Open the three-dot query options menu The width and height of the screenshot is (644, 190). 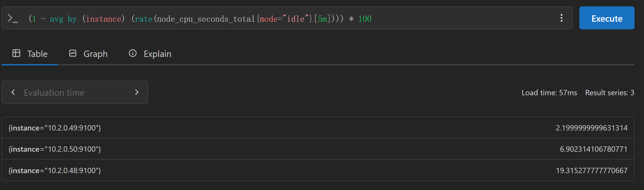pos(561,18)
